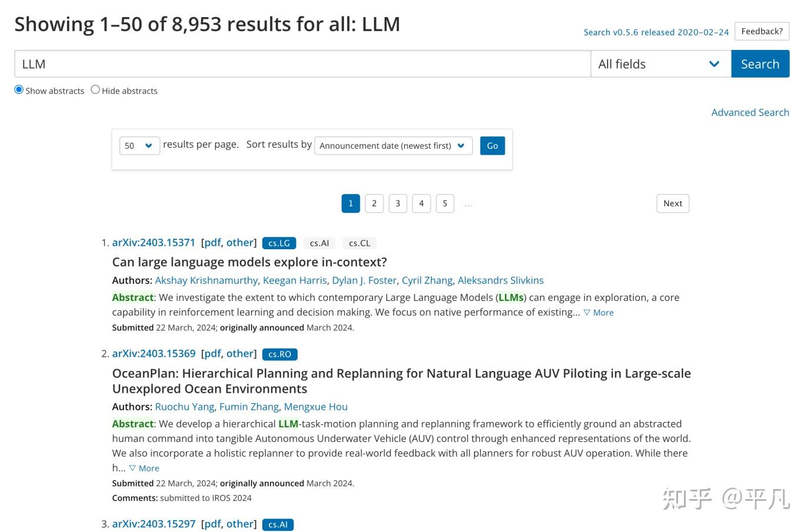Open author Akshay Krishnamurthy's link
This screenshot has height=532, width=811.
coord(206,280)
